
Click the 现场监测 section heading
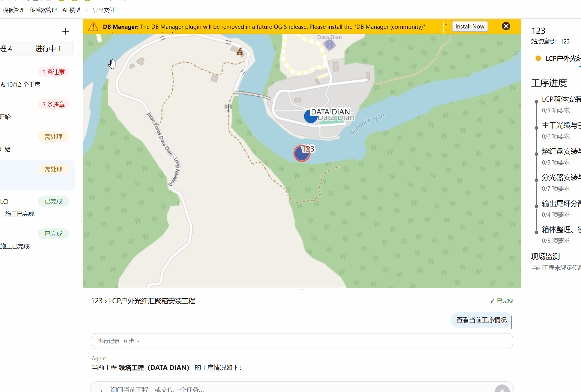click(x=545, y=257)
